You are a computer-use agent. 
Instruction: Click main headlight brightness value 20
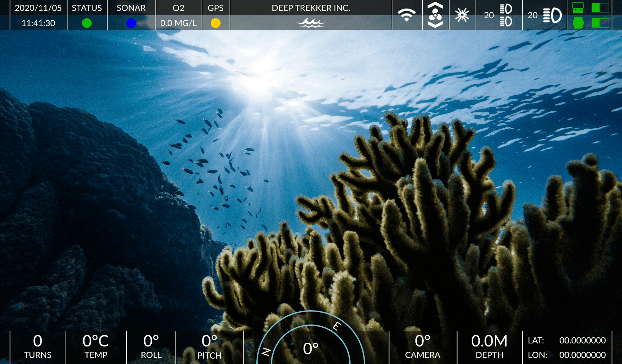[533, 15]
